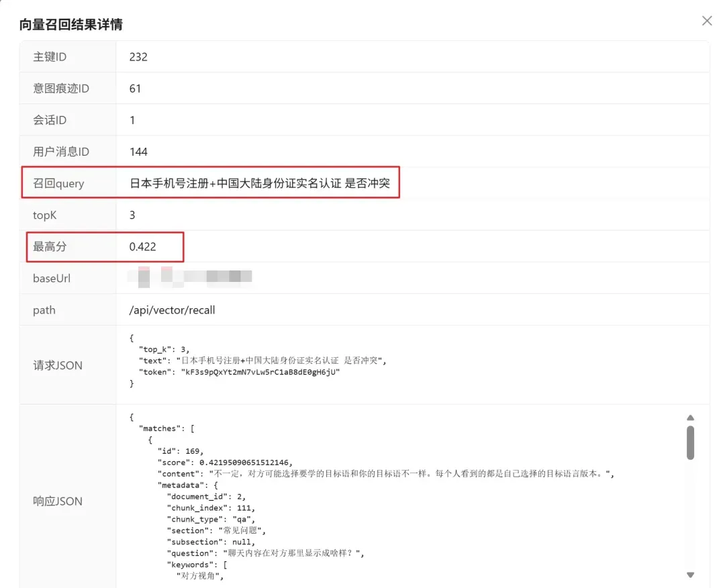Click the 召回query row label
This screenshot has width=725, height=588.
pos(58,183)
